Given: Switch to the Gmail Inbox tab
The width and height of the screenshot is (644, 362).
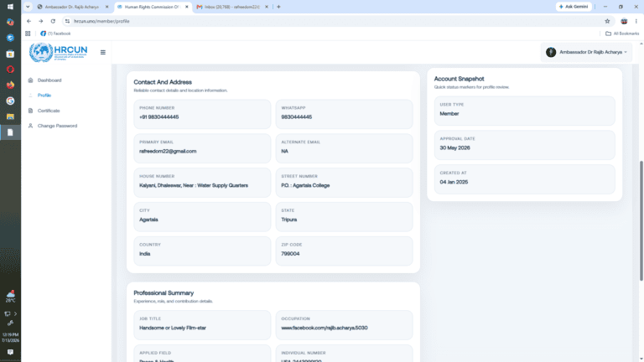Looking at the screenshot, I should (x=231, y=7).
